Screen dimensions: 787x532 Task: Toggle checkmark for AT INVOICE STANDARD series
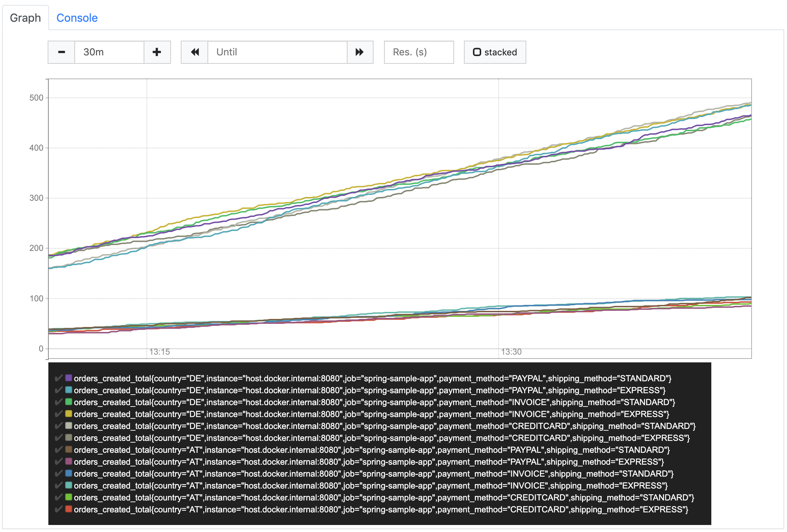(x=59, y=473)
